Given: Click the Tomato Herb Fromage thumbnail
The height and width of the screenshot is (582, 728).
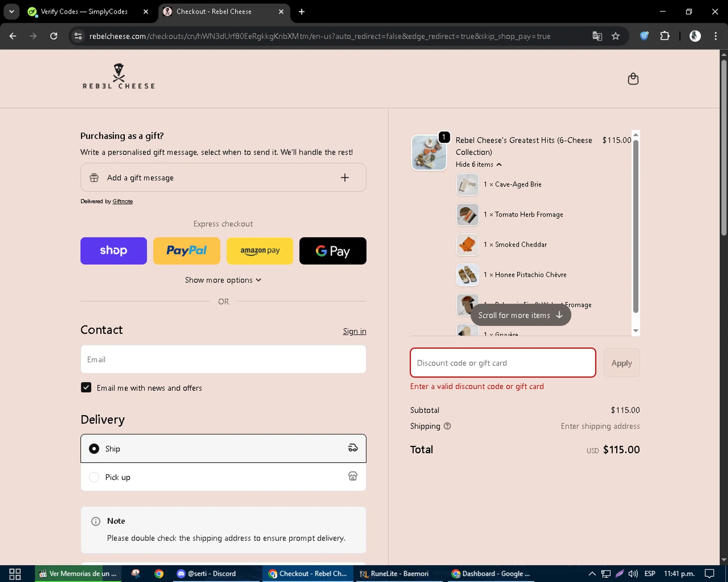Looking at the screenshot, I should 467,214.
